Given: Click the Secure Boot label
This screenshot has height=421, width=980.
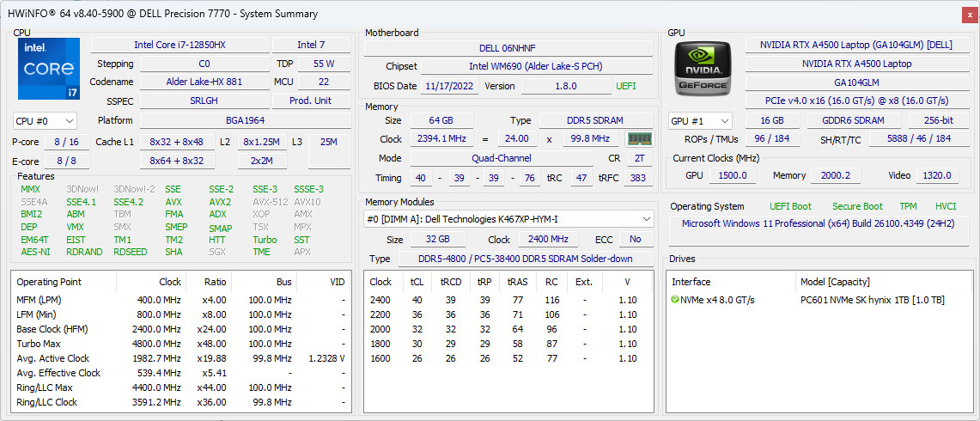Looking at the screenshot, I should pos(857,206).
